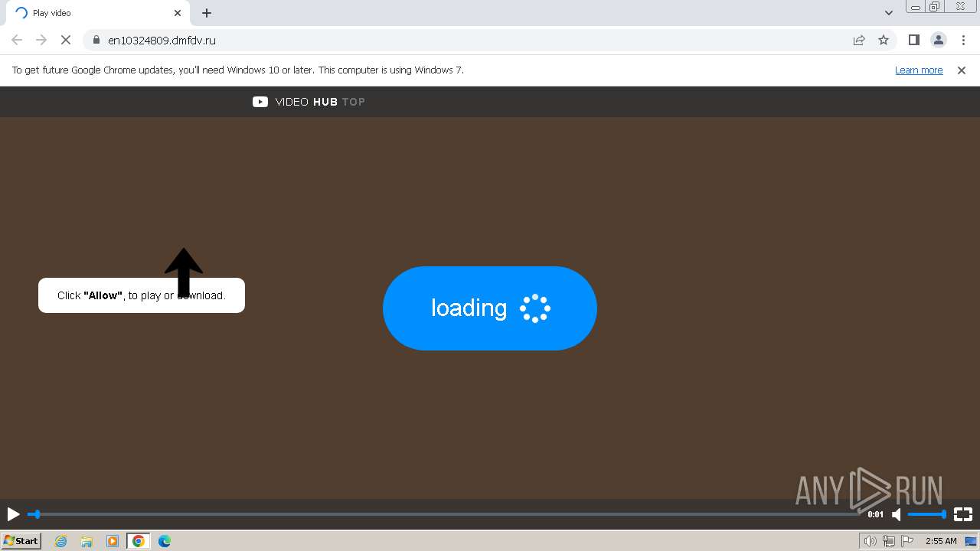Screen dimensions: 980x551
Task: Open Windows Explorer from taskbar
Action: [87, 541]
